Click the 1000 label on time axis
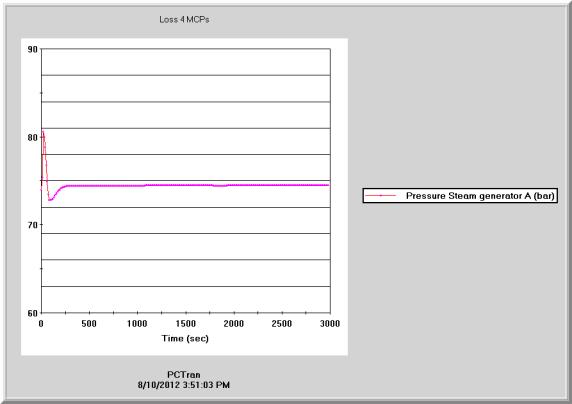Viewport: 572px width, 404px height. [137, 323]
